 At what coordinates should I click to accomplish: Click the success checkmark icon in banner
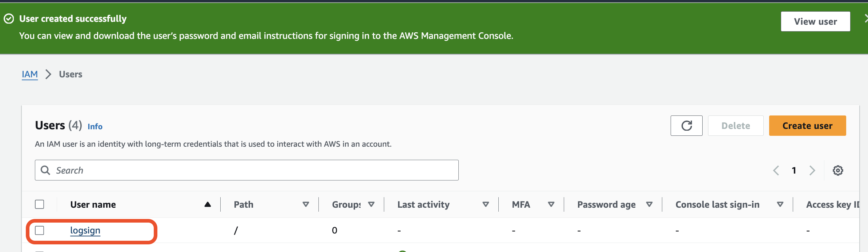9,19
